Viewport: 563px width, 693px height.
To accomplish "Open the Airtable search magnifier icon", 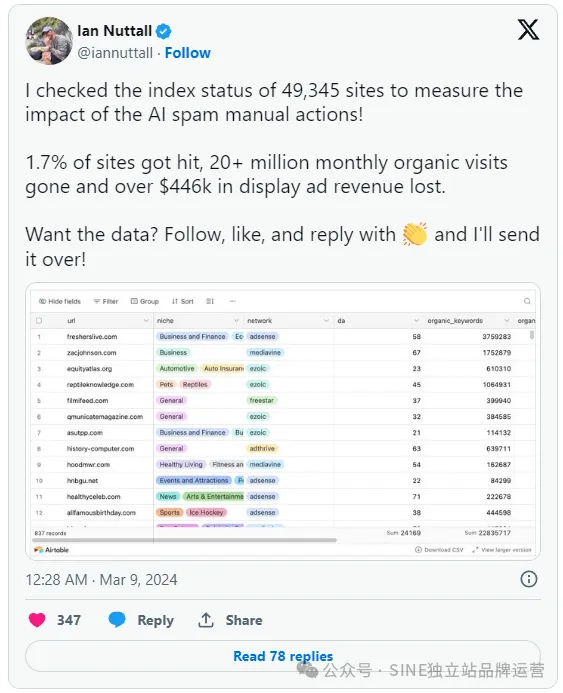I will coord(527,301).
